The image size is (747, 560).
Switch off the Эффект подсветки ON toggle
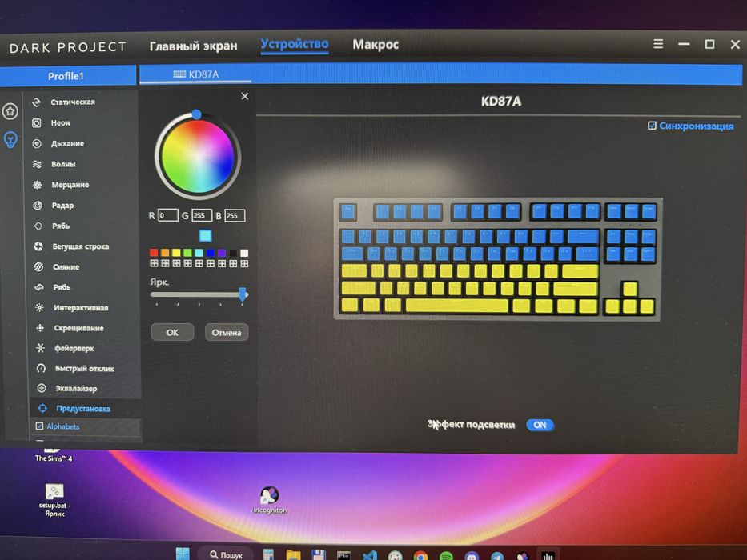540,425
